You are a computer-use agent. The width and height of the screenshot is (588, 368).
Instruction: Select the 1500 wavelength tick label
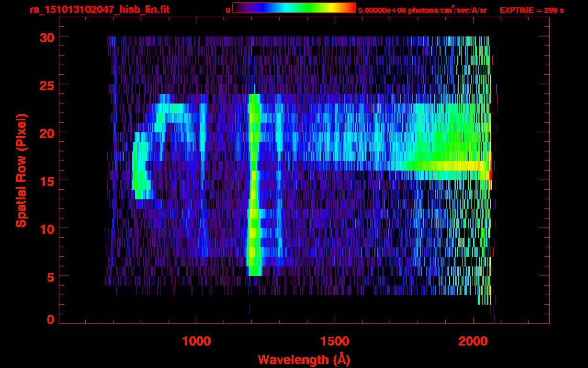point(334,341)
